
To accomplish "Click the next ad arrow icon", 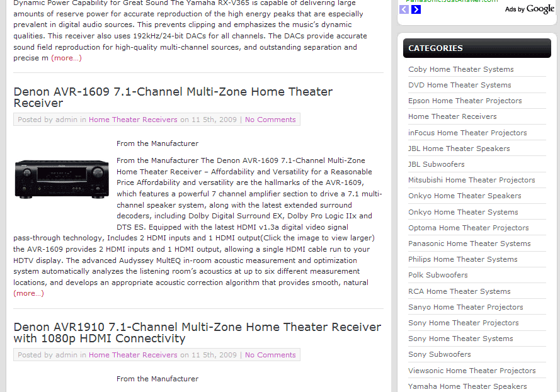I will (416, 9).
